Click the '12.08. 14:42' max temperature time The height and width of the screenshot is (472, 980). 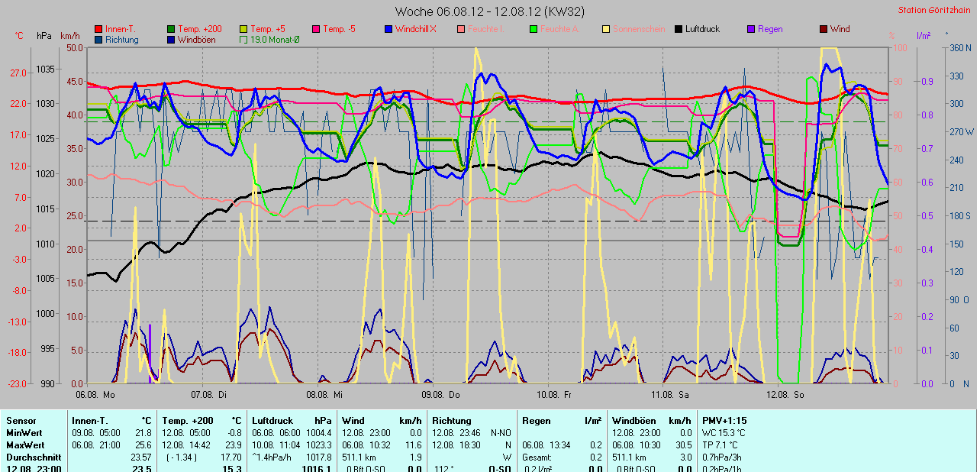point(186,445)
